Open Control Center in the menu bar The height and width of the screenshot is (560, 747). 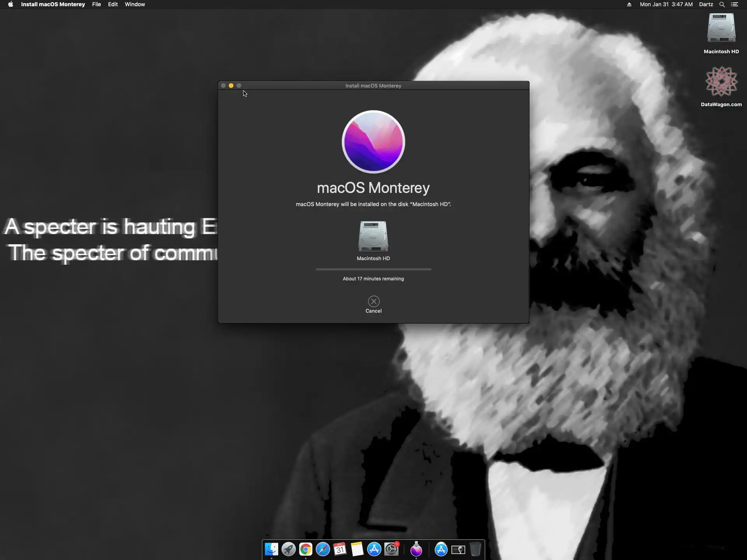pos(735,4)
